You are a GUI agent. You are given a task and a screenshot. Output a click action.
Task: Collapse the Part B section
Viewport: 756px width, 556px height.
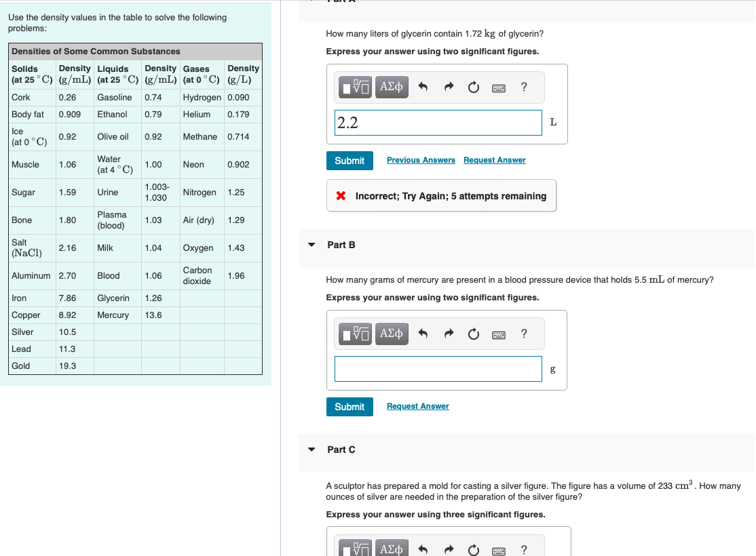pyautogui.click(x=311, y=245)
